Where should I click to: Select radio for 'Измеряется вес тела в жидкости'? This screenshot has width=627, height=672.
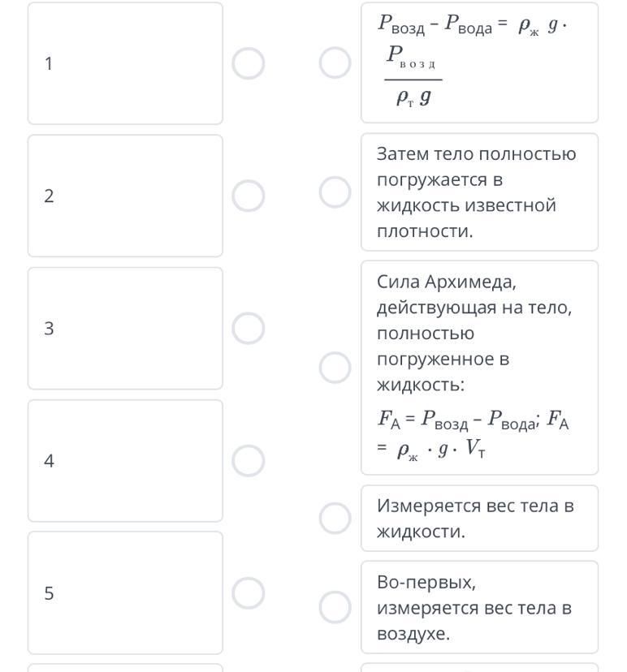coord(335,518)
